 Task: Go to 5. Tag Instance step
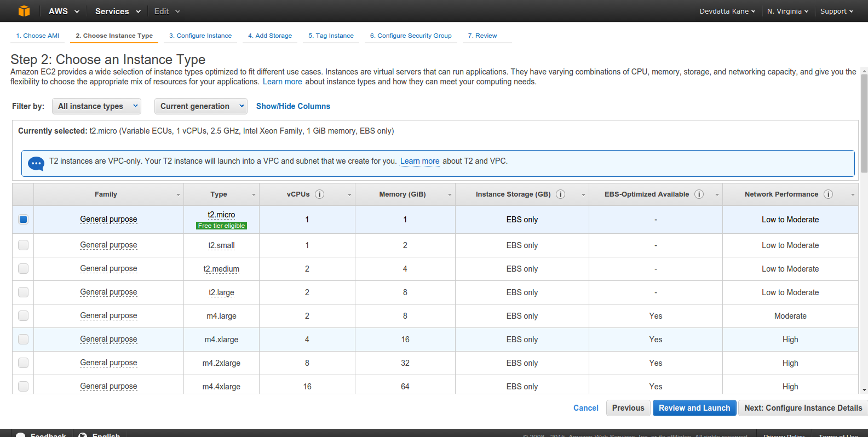[x=331, y=36]
